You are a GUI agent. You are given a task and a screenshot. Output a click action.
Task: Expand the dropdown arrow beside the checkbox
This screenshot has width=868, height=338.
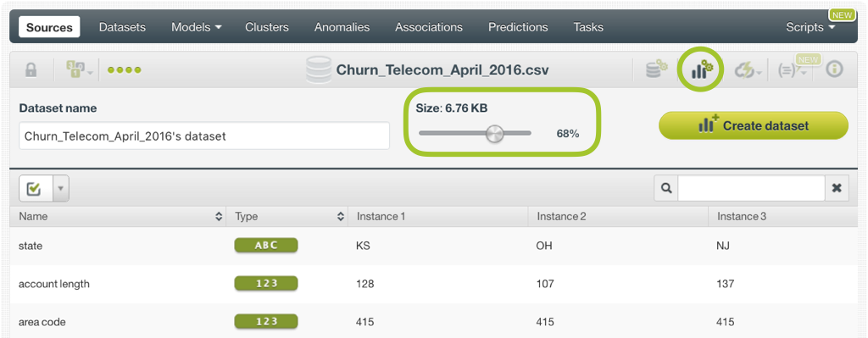[60, 189]
